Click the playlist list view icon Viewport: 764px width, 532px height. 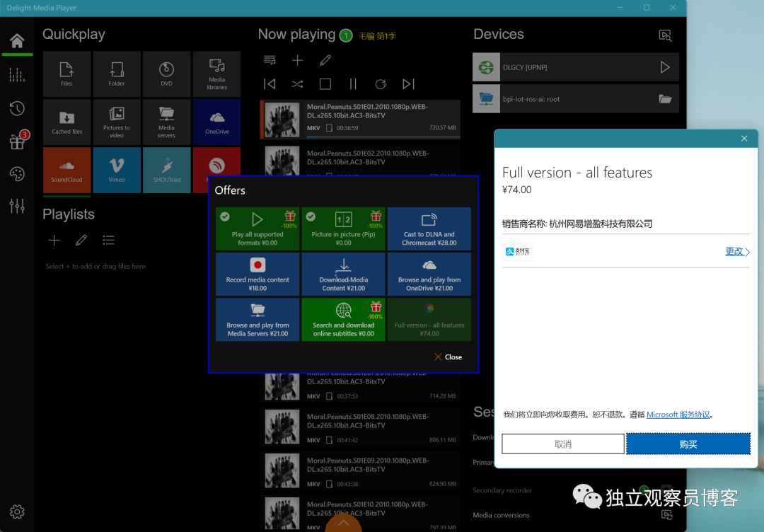(109, 241)
